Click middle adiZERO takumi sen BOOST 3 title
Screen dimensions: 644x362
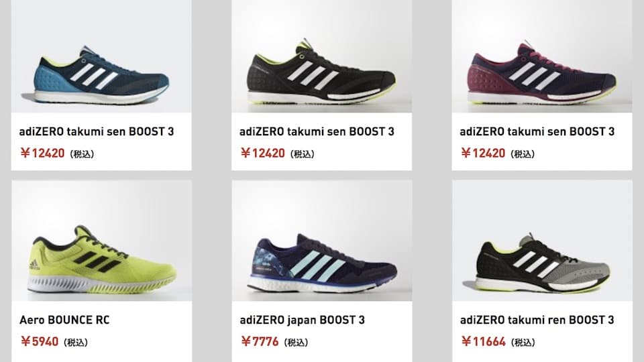(x=317, y=131)
